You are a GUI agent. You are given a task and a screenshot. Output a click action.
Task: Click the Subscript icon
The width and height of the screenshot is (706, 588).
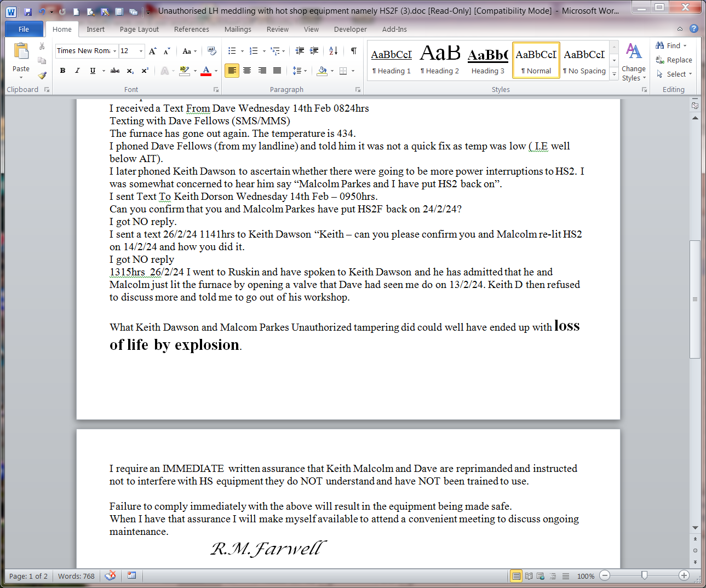coord(130,71)
